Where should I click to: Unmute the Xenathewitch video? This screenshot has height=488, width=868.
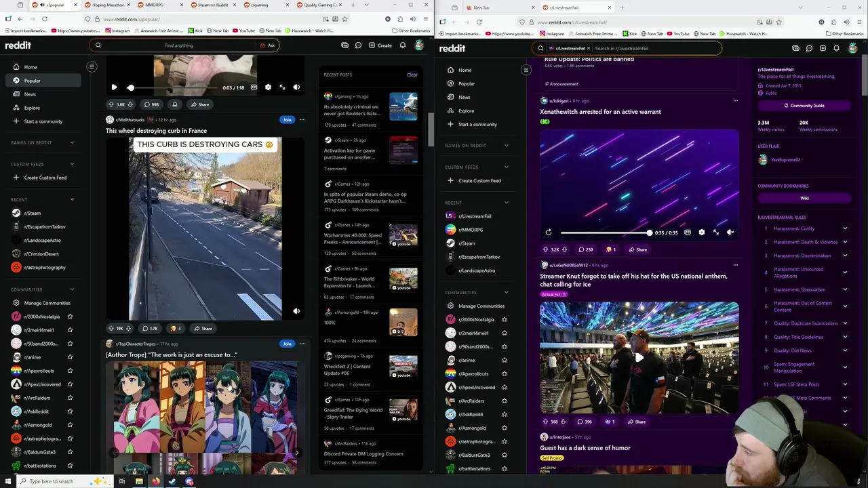(730, 232)
